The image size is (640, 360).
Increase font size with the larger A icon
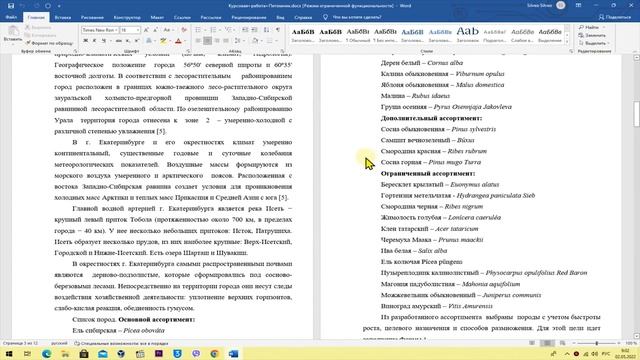point(146,30)
